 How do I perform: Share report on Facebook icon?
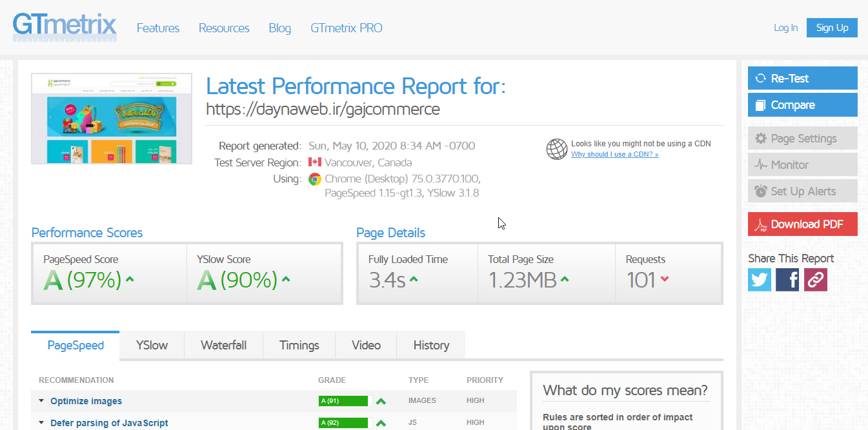point(787,280)
